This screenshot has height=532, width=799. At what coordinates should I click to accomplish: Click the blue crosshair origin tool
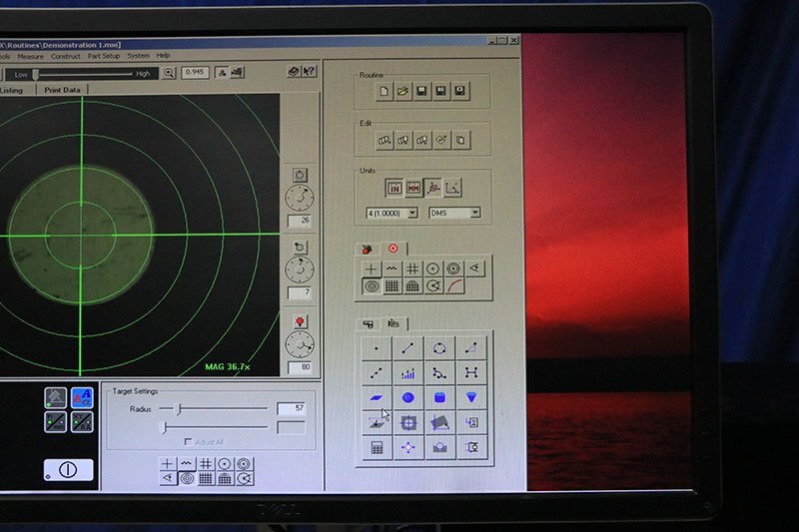(x=408, y=422)
